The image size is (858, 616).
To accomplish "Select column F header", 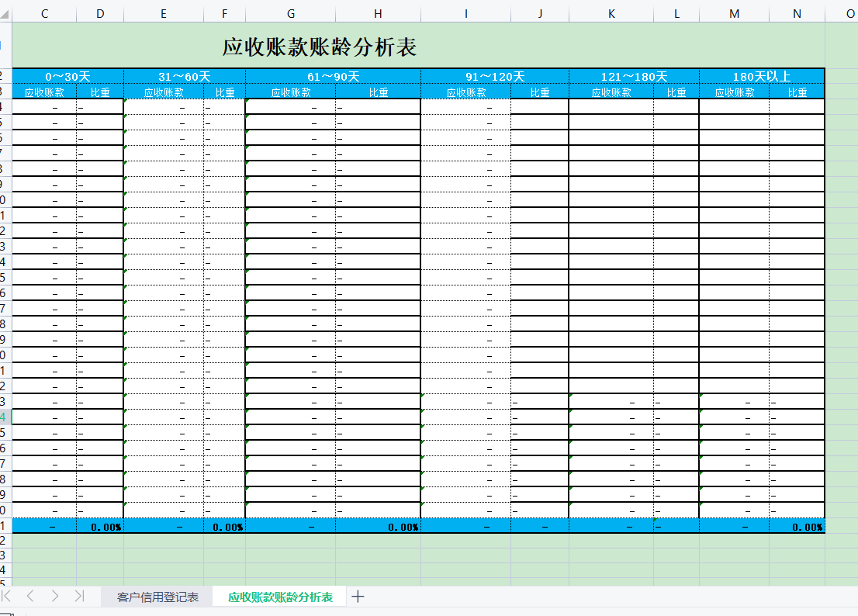I will [x=224, y=14].
